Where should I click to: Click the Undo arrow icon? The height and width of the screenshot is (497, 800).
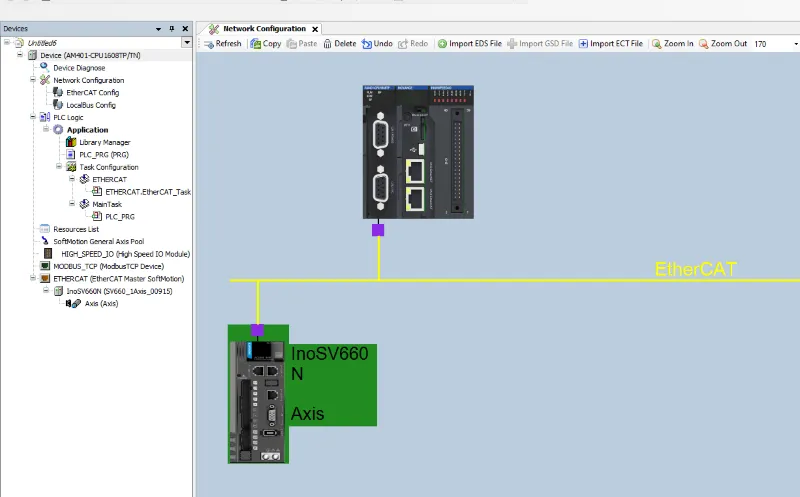(365, 44)
